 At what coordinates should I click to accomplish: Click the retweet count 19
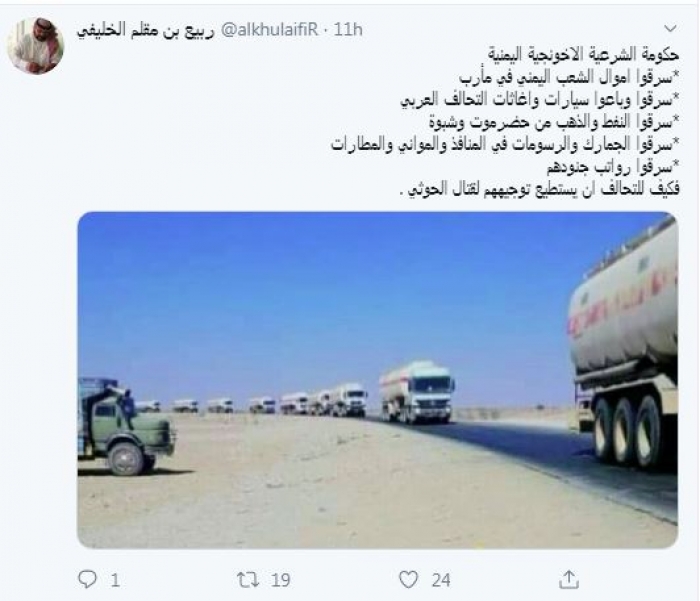tap(280, 580)
